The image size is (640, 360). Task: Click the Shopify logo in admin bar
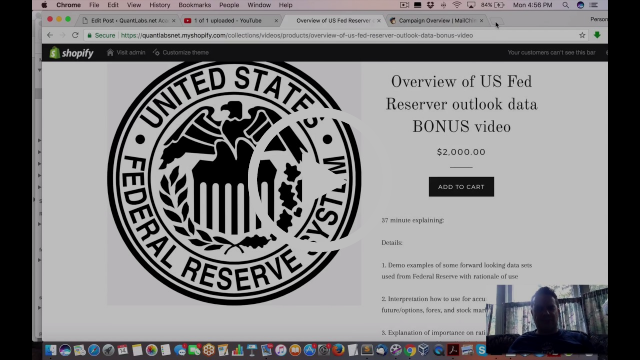(x=71, y=53)
